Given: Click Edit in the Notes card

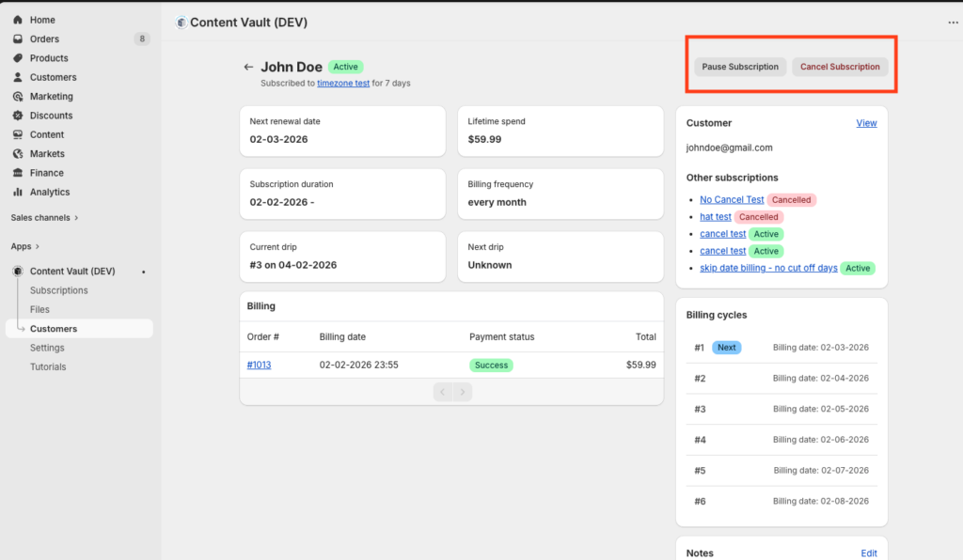Looking at the screenshot, I should pos(869,554).
